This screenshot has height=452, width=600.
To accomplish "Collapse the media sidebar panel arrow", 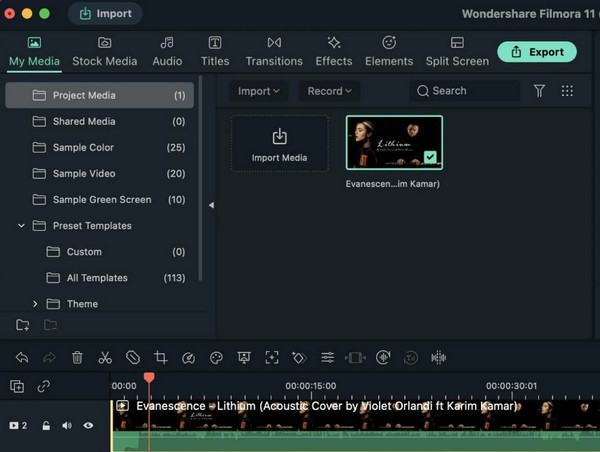I will click(x=211, y=205).
